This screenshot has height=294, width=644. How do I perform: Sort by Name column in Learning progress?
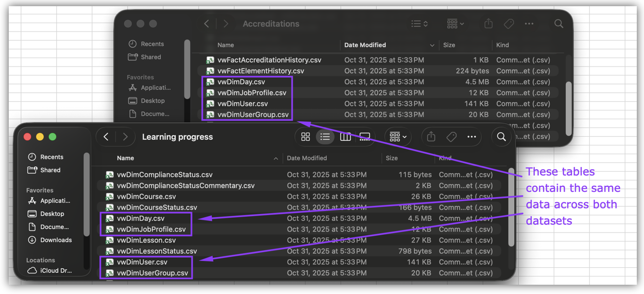126,158
